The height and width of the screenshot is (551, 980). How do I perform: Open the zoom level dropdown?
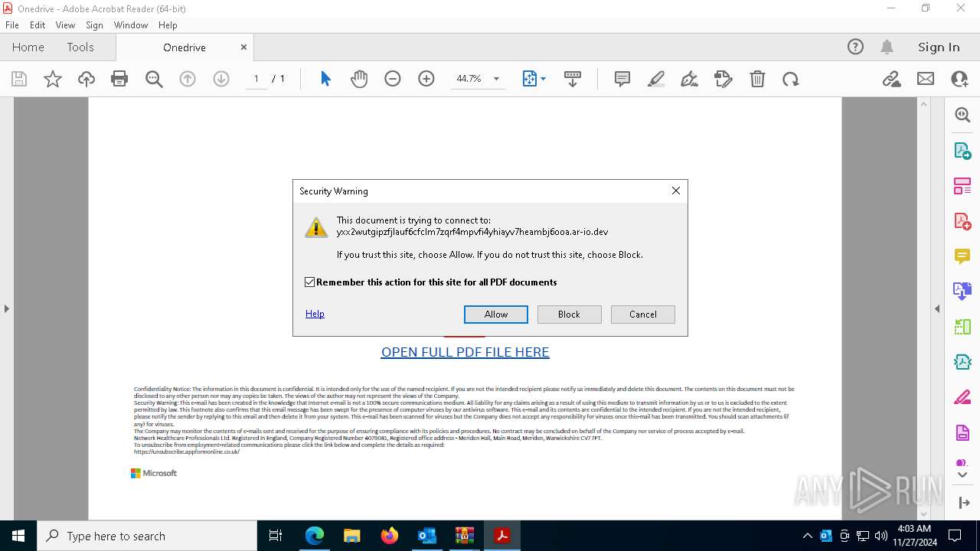point(496,79)
